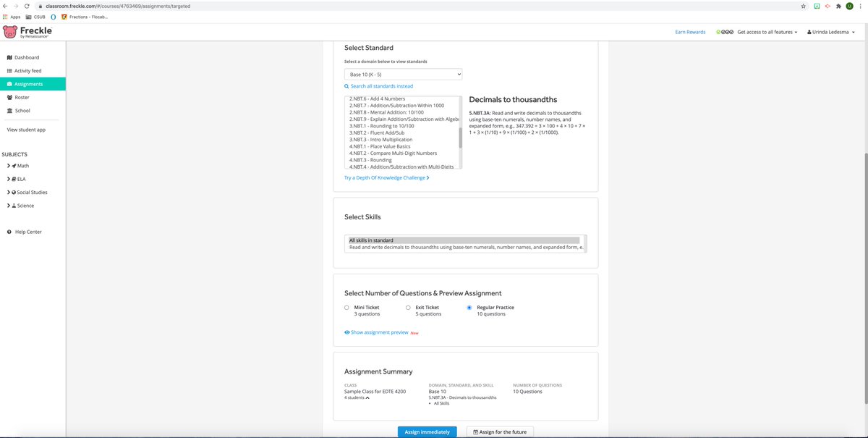Image resolution: width=868 pixels, height=438 pixels.
Task: Click the eye icon next to assignment preview
Action: pos(347,332)
